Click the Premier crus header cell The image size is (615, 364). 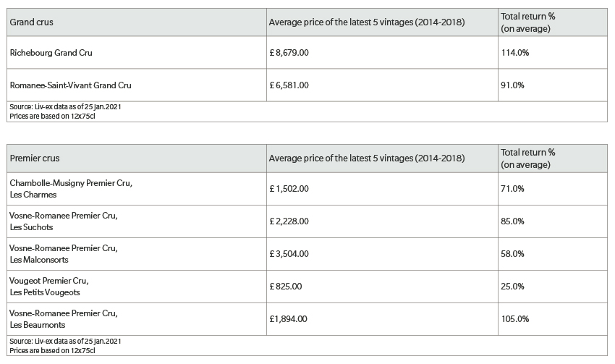click(x=137, y=158)
